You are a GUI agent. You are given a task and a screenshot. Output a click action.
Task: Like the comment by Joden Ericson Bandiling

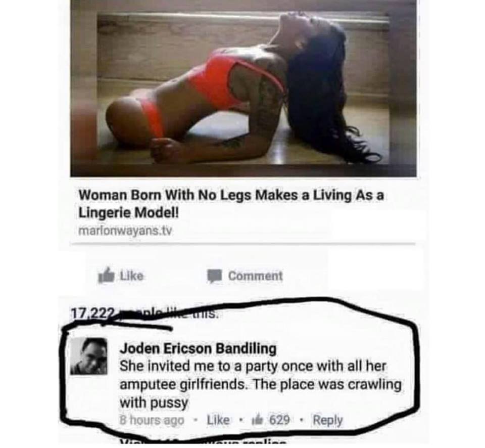coord(218,420)
